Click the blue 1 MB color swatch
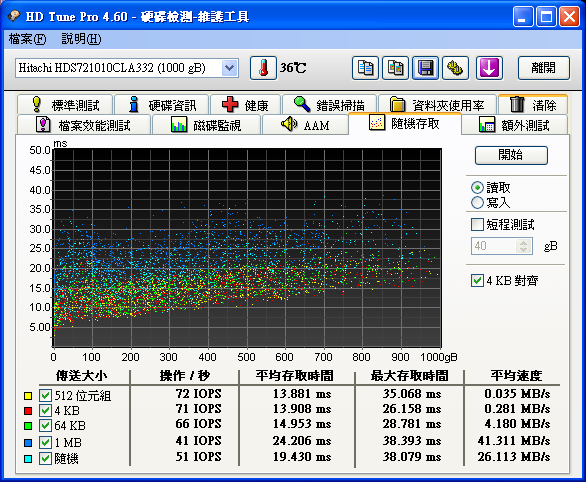Viewport: 586px width, 482px height. point(28,443)
